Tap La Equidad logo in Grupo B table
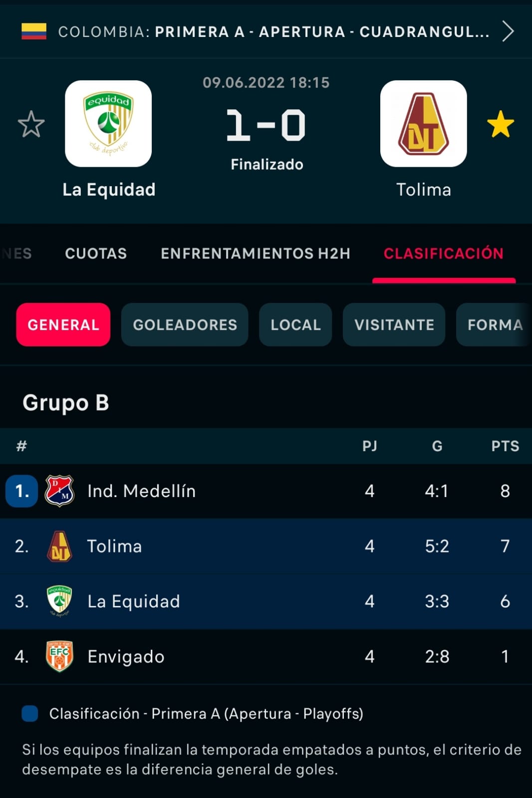 tap(60, 601)
